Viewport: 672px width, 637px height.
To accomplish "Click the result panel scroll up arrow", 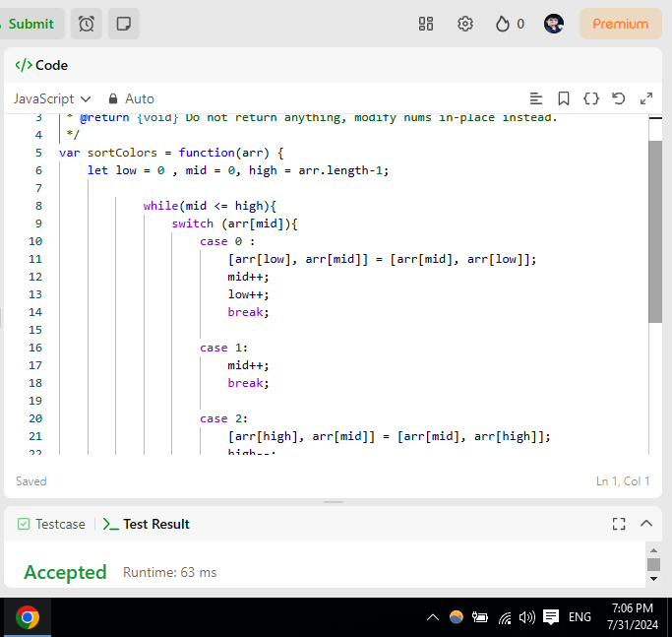I will pos(653,550).
